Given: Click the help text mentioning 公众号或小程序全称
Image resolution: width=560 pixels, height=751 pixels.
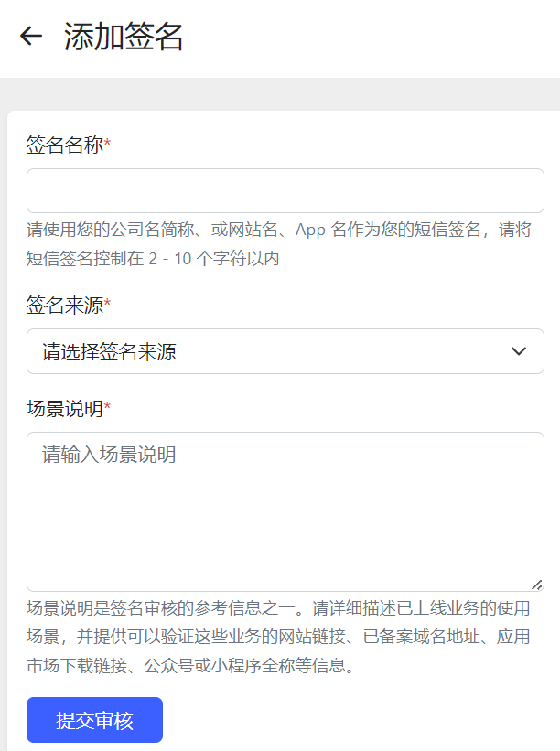Looking at the screenshot, I should pyautogui.click(x=190, y=665).
